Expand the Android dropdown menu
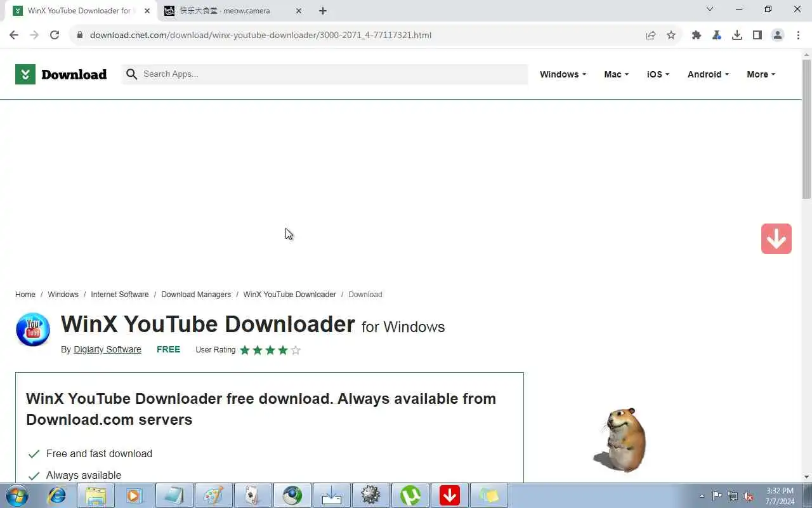812x508 pixels. (708, 74)
